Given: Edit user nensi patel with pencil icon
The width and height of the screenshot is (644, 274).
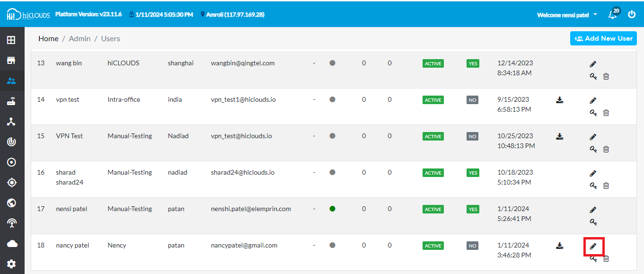Looking at the screenshot, I should tap(593, 210).
